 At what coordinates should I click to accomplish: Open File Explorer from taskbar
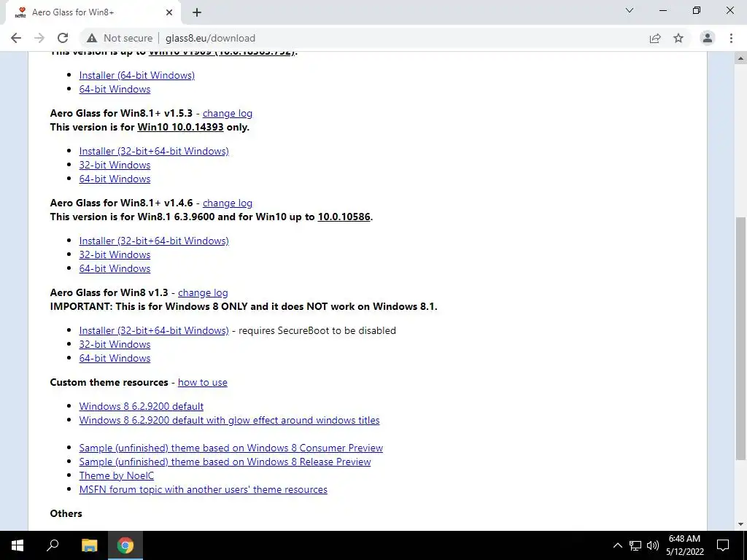(x=89, y=545)
